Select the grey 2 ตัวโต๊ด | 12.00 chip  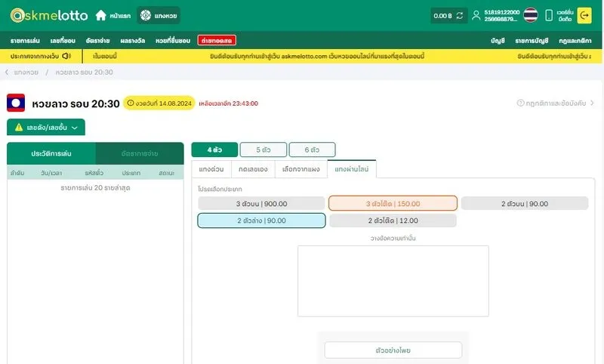pyautogui.click(x=393, y=221)
